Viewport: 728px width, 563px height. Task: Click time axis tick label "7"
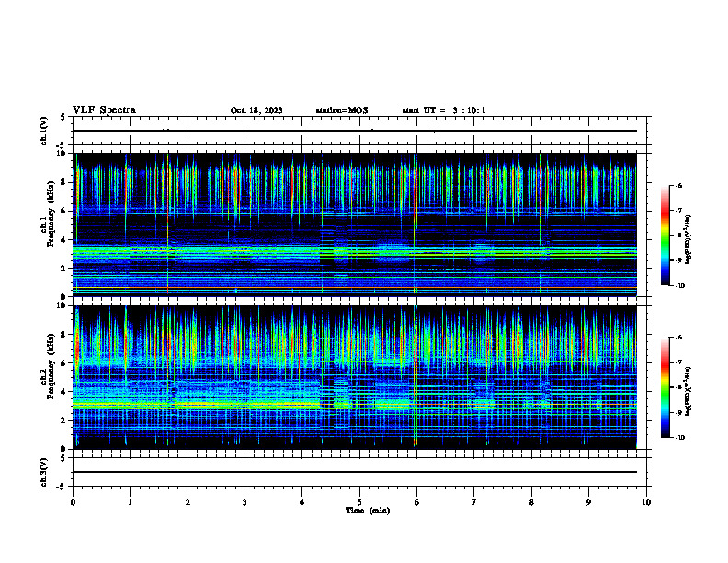tap(474, 502)
